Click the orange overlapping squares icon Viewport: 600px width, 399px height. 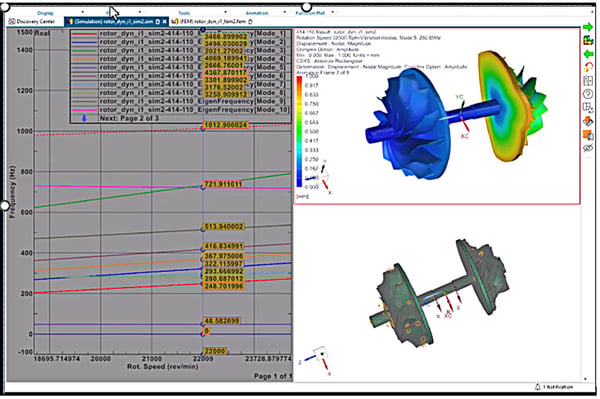(x=588, y=135)
